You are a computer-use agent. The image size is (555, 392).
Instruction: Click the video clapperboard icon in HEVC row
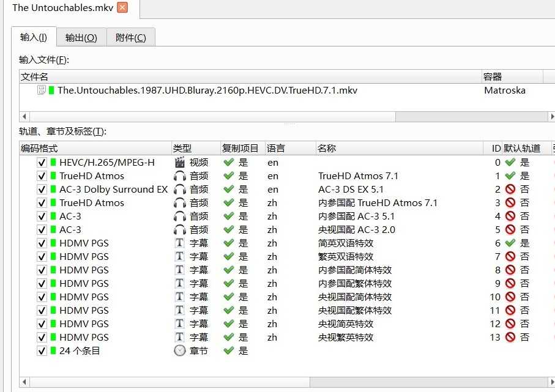point(180,163)
